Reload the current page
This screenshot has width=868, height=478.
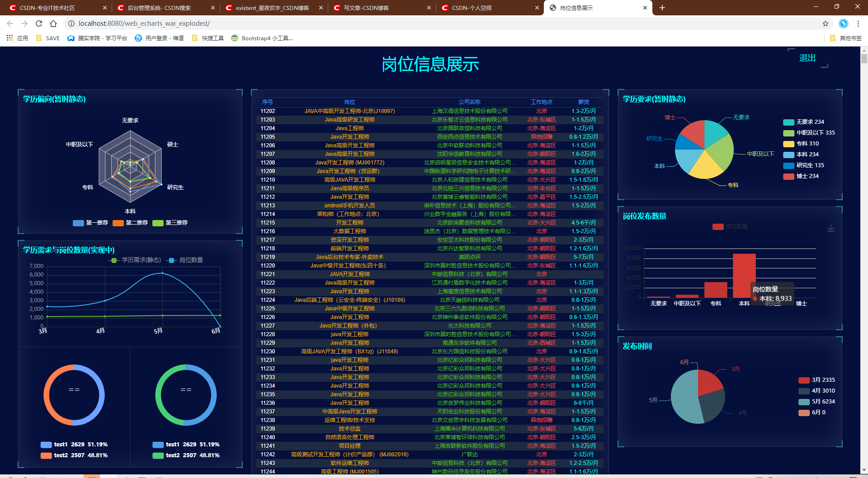coord(39,23)
